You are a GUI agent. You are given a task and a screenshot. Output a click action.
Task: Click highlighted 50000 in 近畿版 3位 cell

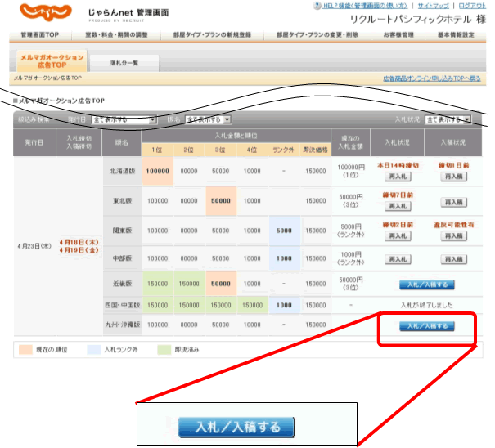coord(221,284)
